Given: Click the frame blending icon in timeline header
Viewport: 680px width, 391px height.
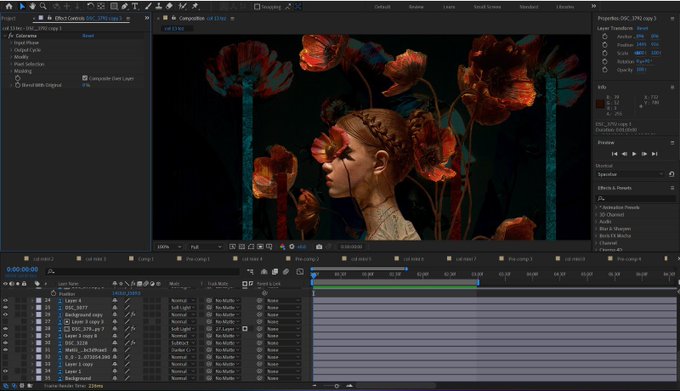Looking at the screenshot, I should point(275,272).
